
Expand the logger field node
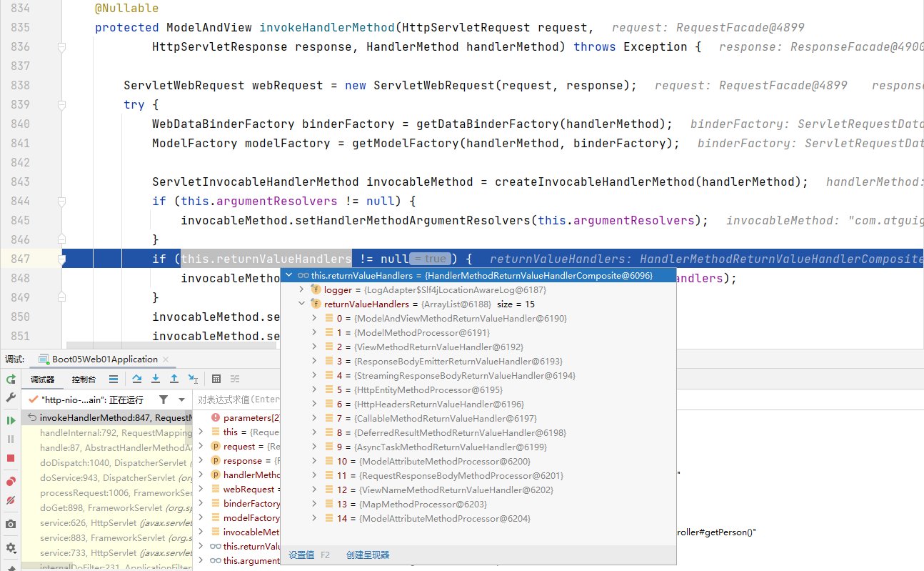coord(301,289)
